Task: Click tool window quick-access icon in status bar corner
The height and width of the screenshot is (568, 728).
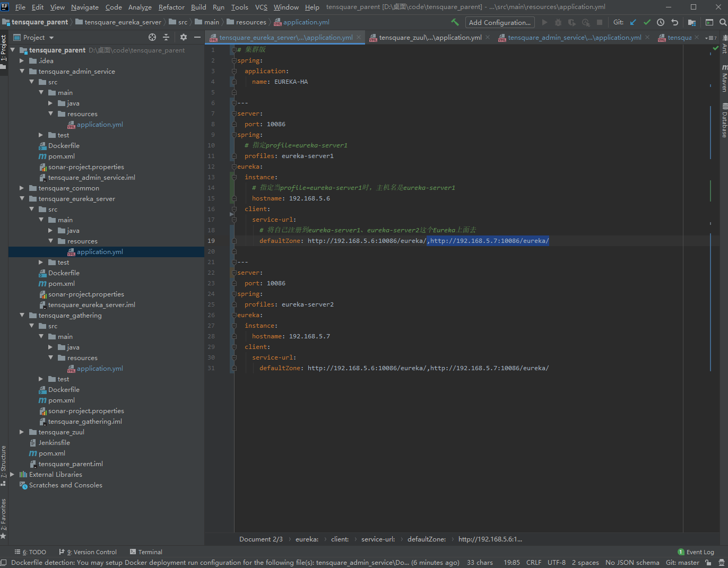Action: (x=4, y=563)
